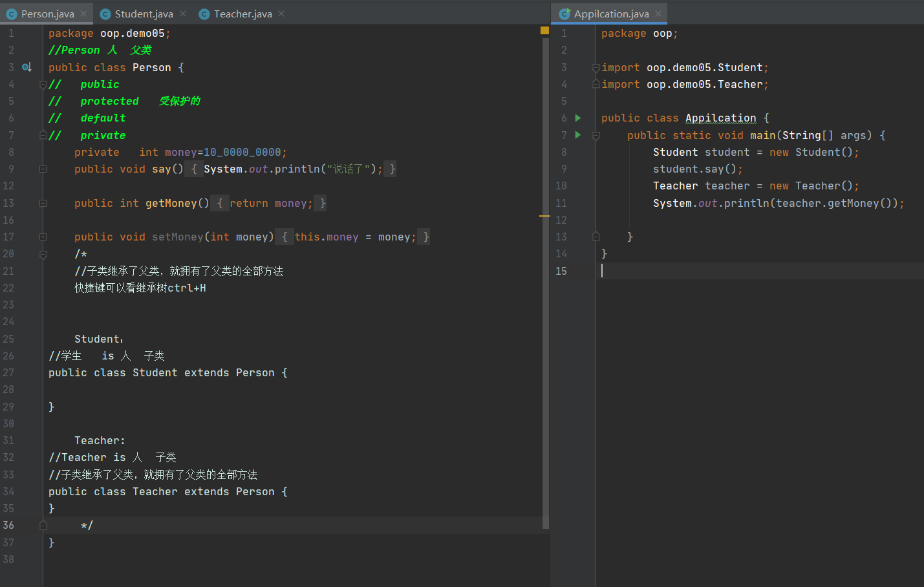The width and height of the screenshot is (924, 587).
Task: Click run arrow next to main method
Action: [x=578, y=135]
